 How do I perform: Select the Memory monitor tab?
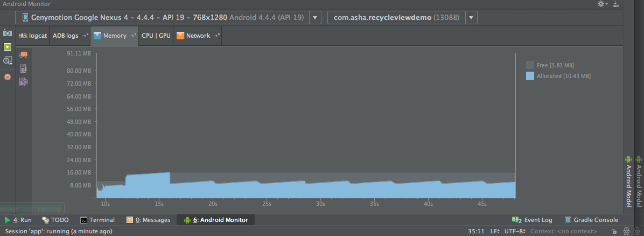tap(114, 36)
